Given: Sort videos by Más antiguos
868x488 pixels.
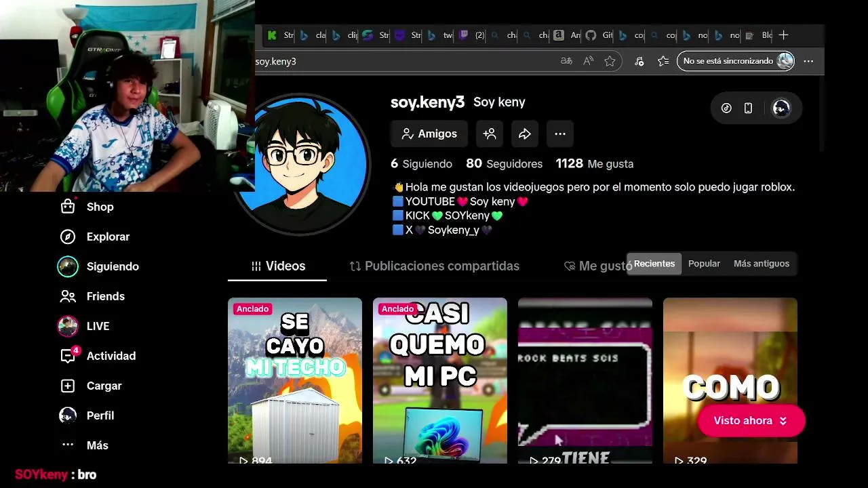Looking at the screenshot, I should click(761, 264).
